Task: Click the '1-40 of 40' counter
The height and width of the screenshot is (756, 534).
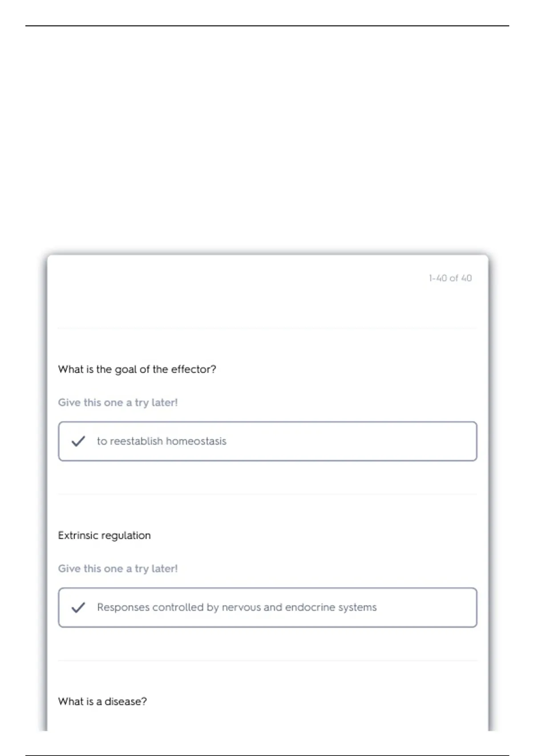Action: (450, 278)
